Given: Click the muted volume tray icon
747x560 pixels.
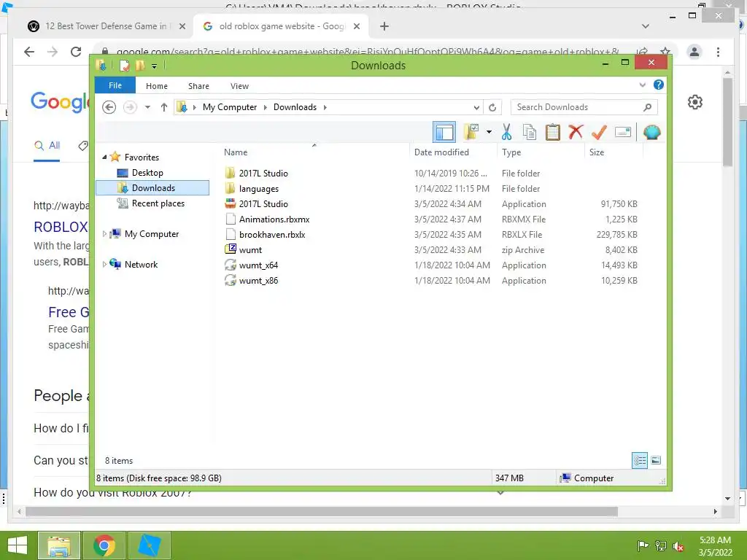Looking at the screenshot, I should (678, 546).
